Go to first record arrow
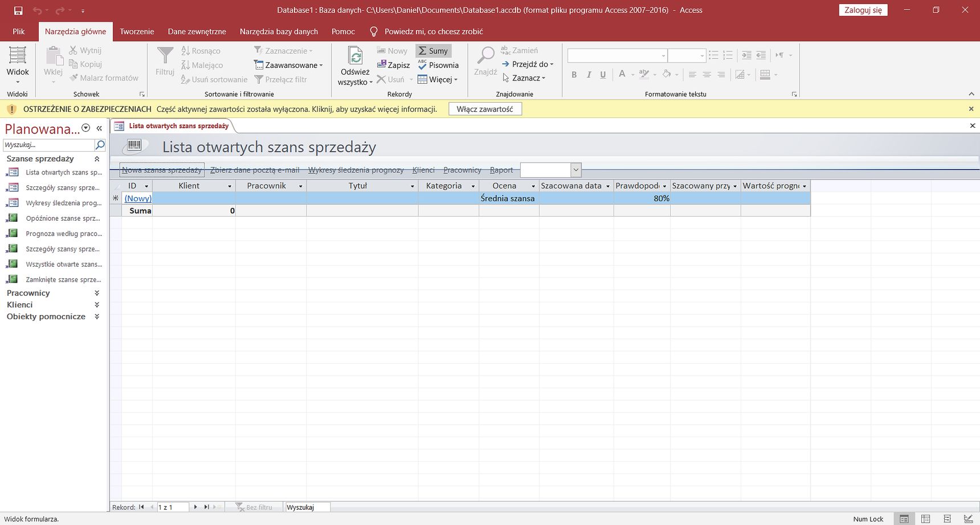The height and width of the screenshot is (525, 980). coord(141,507)
